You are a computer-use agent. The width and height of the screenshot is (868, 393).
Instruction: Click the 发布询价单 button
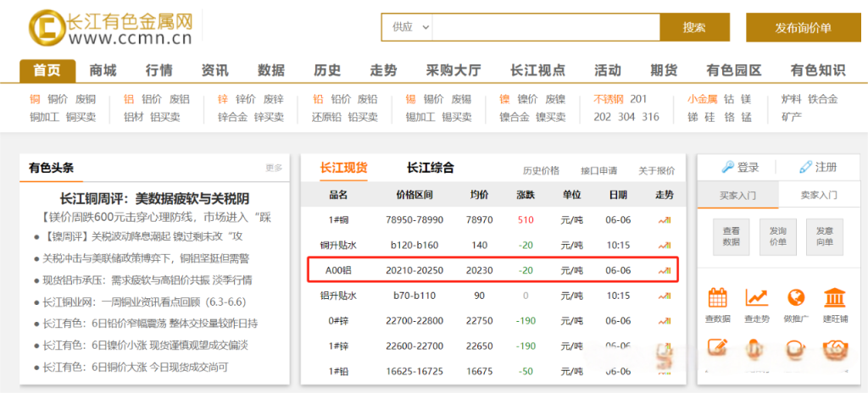point(804,28)
